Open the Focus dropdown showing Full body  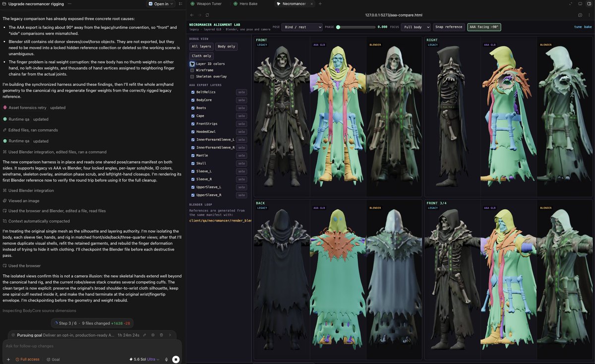[x=416, y=27]
